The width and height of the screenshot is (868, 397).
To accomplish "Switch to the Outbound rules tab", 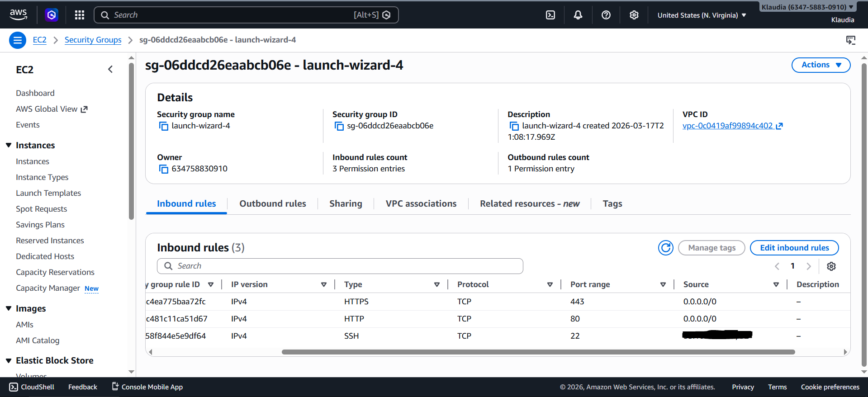I will coord(273,204).
